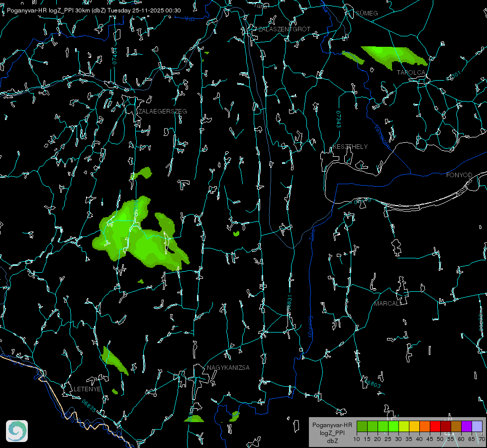Select the 50–55 dBZ dark red swatch
This screenshot has height=448, width=487.
(446, 426)
